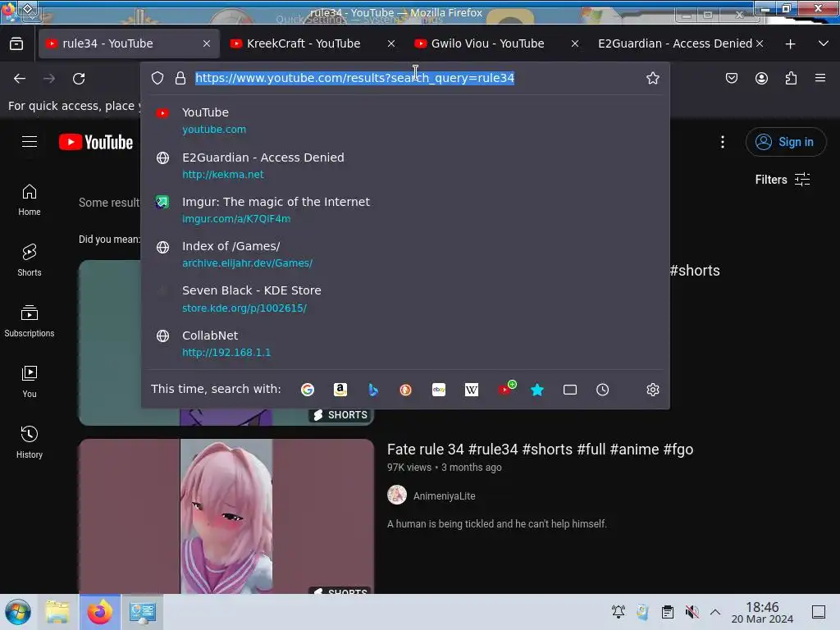Search with Amazon this time
Viewport: 840px width, 630px height.
pos(340,390)
